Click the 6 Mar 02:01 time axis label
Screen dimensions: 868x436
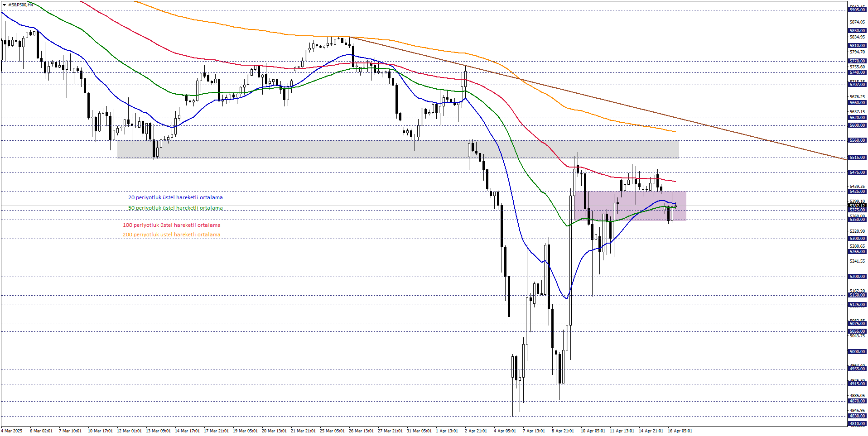click(41, 431)
